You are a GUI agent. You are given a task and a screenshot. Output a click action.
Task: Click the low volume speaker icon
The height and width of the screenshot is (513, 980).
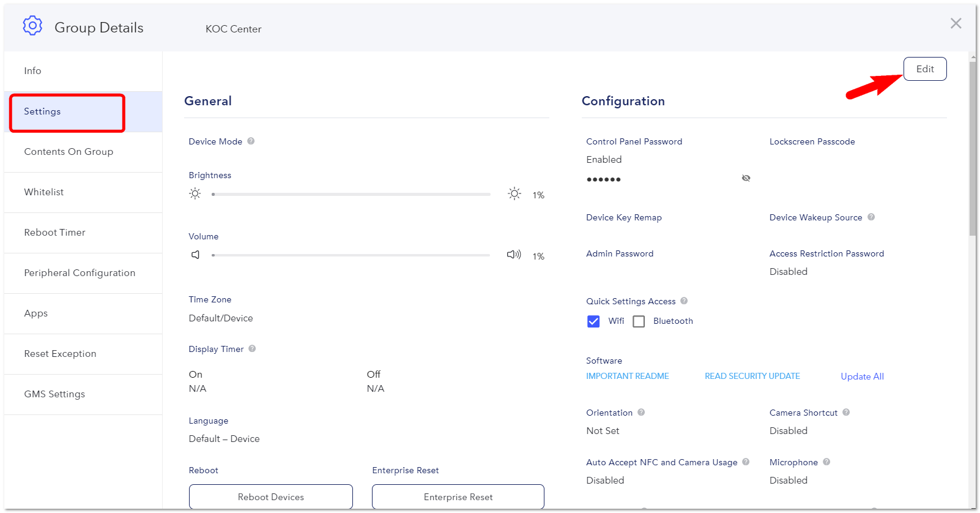[x=196, y=255]
